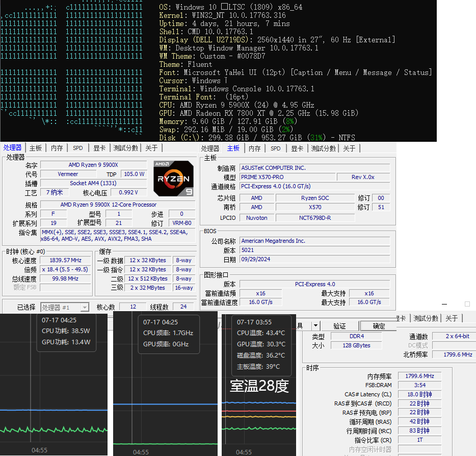Click the 确定 button

click(x=379, y=326)
